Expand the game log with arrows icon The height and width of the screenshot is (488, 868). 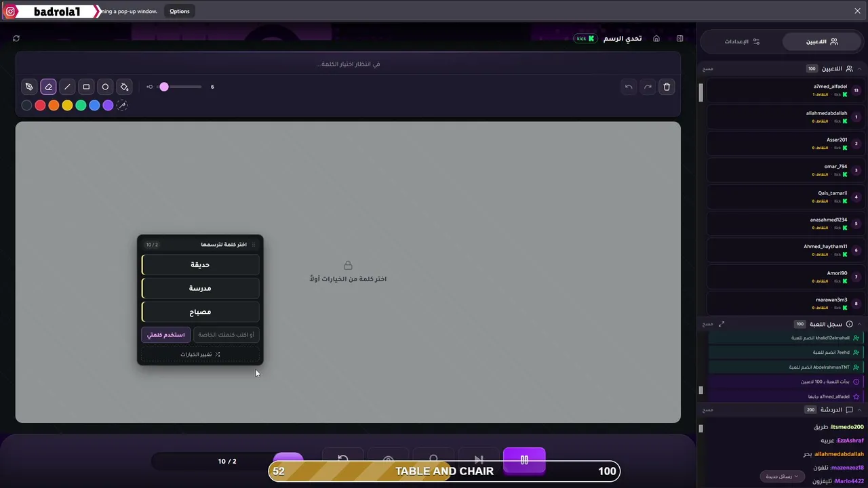[x=722, y=324]
